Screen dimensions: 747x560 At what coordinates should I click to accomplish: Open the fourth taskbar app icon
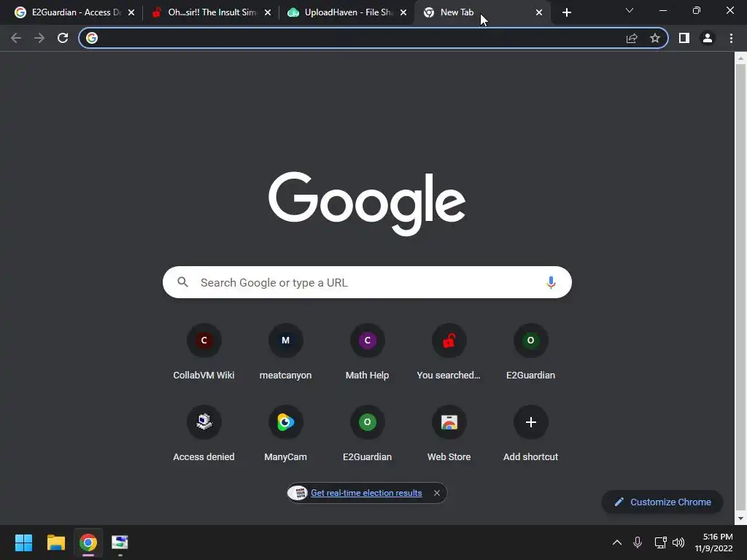[x=120, y=542]
